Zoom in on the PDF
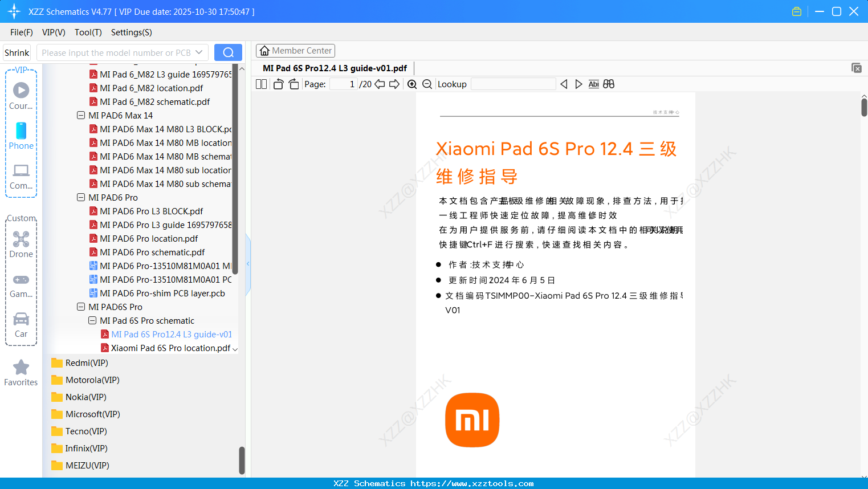Viewport: 868px width, 489px height. pyautogui.click(x=411, y=84)
